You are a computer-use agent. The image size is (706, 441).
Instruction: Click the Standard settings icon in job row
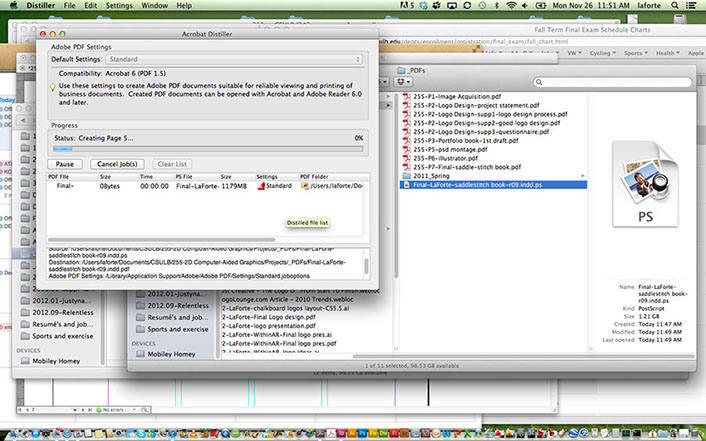[x=261, y=186]
